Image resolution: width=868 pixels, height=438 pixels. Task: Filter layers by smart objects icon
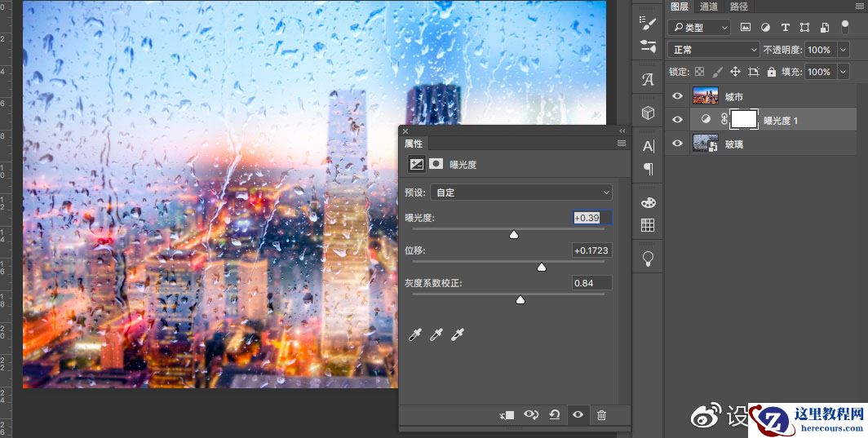(824, 27)
